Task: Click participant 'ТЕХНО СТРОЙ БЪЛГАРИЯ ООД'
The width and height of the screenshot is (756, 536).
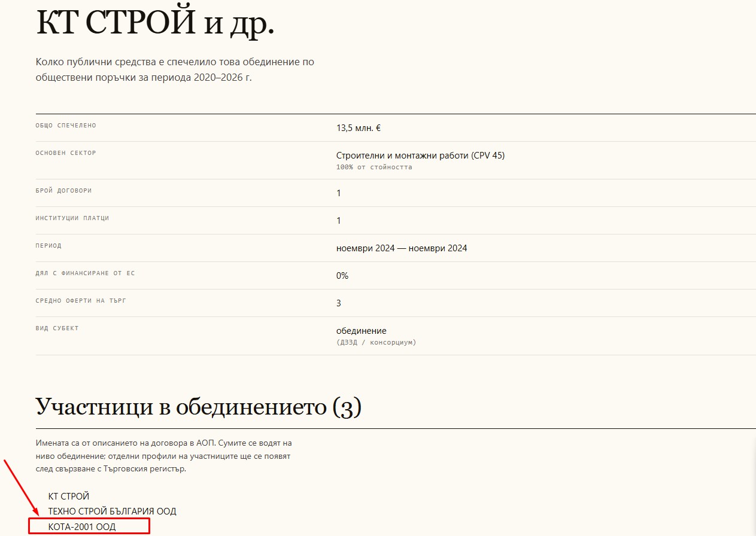Action: (113, 511)
